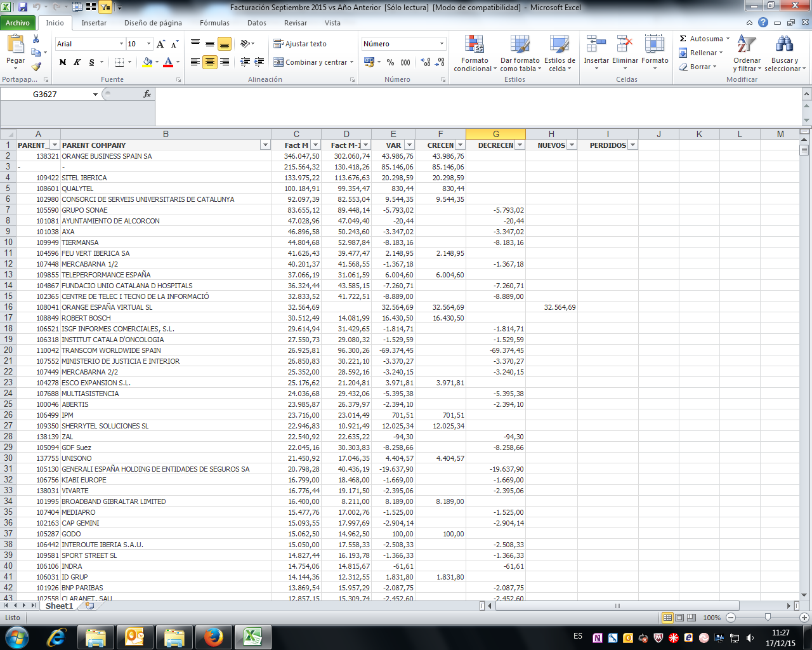The image size is (812, 650).
Task: Switch to the Fórmulas tab
Action: [214, 23]
